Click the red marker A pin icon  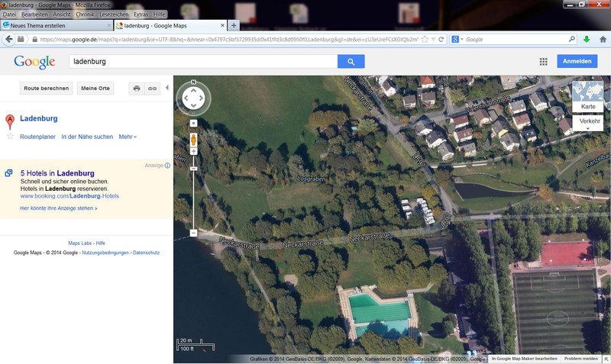pyautogui.click(x=10, y=121)
